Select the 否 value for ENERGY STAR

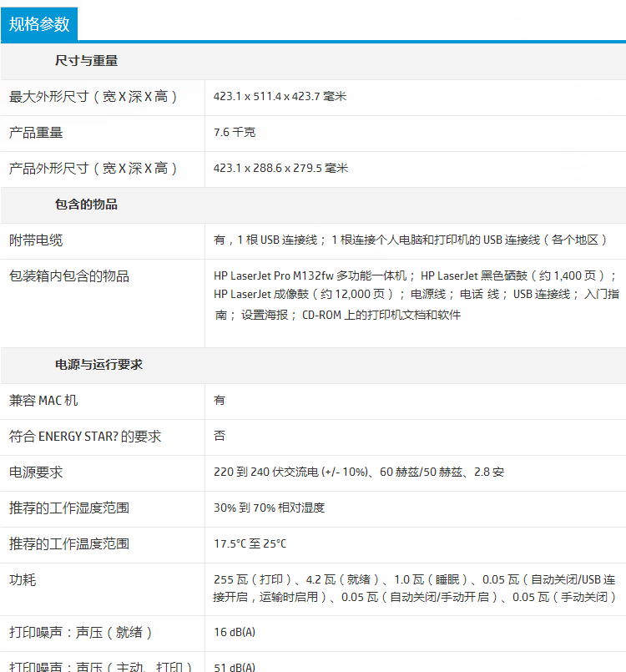pos(220,437)
